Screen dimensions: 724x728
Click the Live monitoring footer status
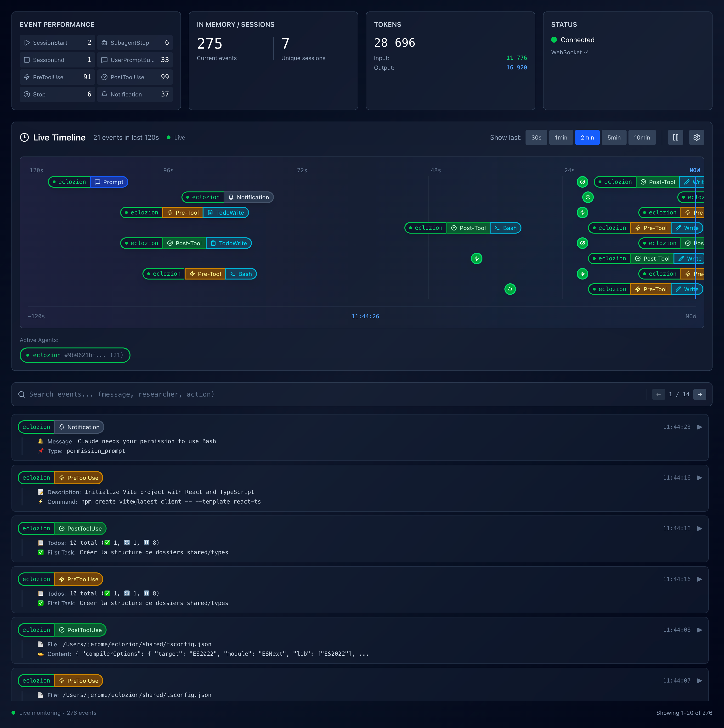54,713
